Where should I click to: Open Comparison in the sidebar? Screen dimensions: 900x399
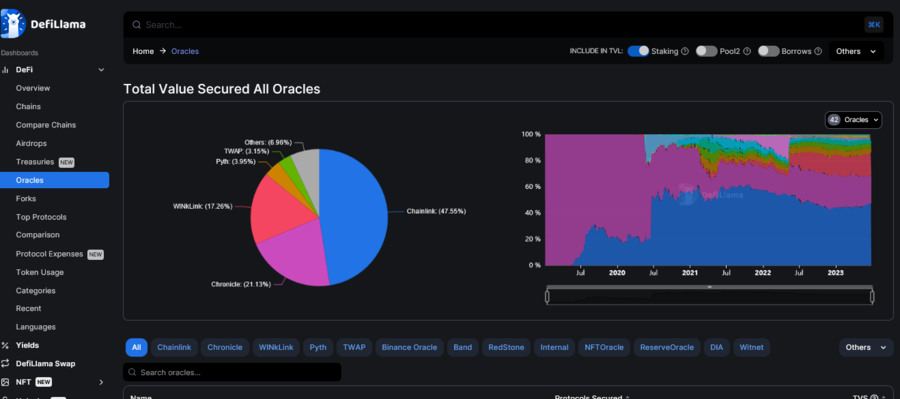(x=38, y=235)
